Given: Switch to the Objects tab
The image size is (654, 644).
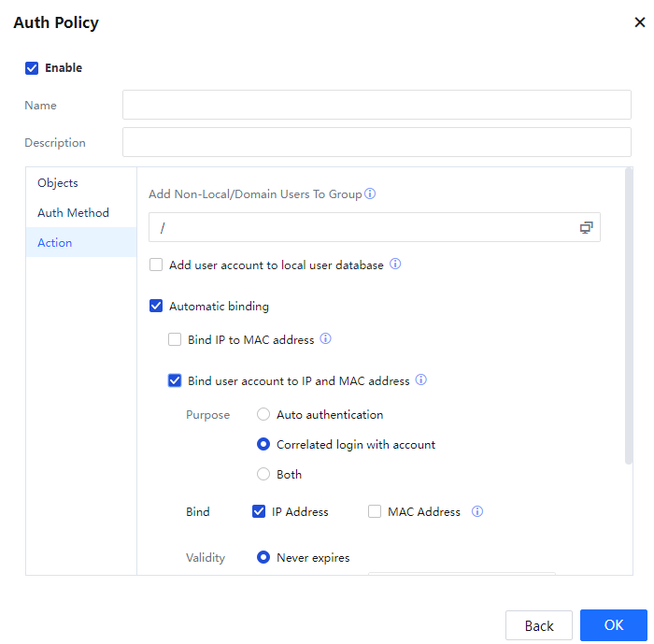Looking at the screenshot, I should (x=58, y=183).
